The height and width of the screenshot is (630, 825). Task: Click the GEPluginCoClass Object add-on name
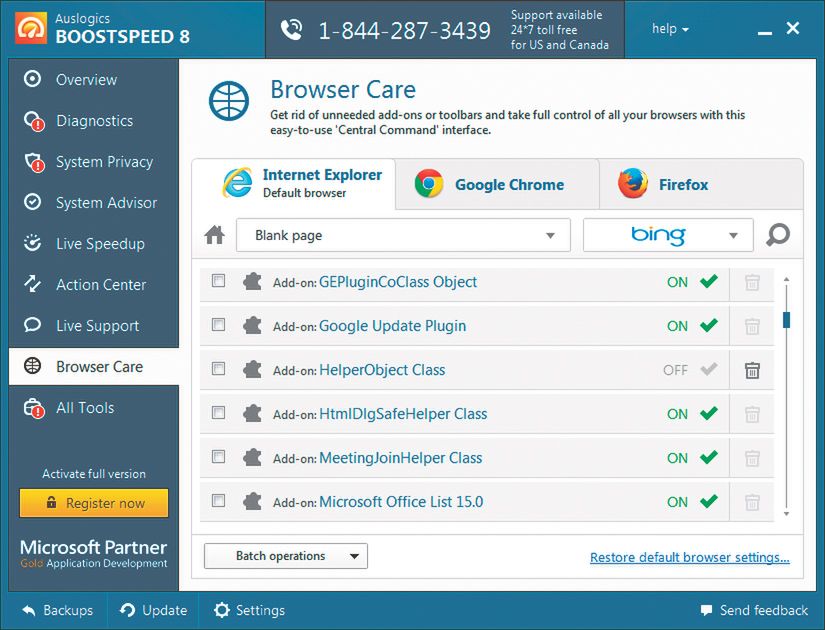click(x=398, y=282)
